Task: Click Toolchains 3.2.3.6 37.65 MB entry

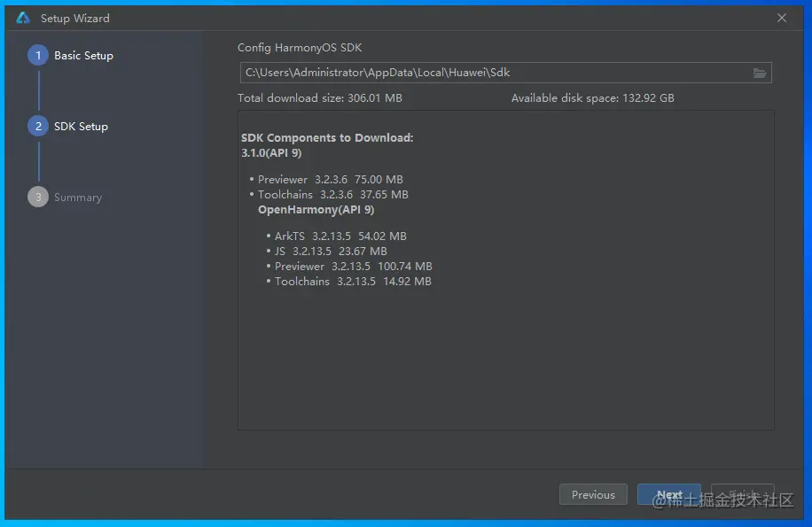Action: coord(333,195)
